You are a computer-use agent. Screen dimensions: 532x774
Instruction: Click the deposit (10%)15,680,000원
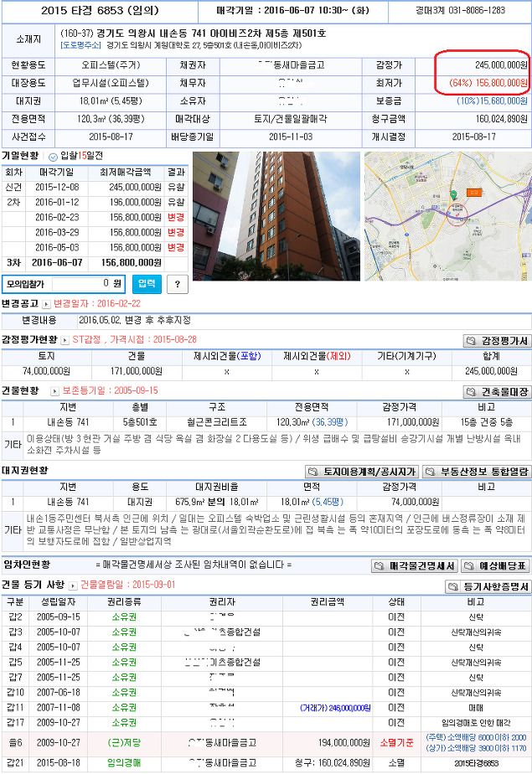point(492,101)
